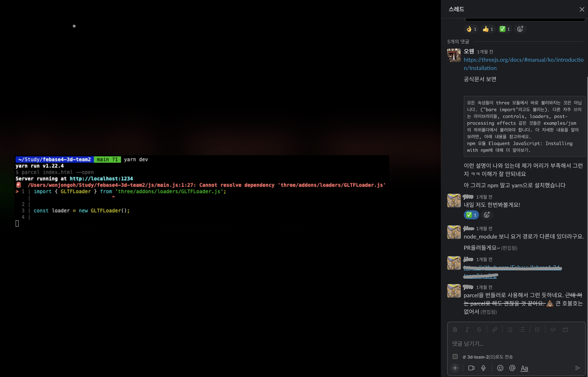588x377 pixels.
Task: Check the also send to #3d-team-2 box
Action: 455,356
